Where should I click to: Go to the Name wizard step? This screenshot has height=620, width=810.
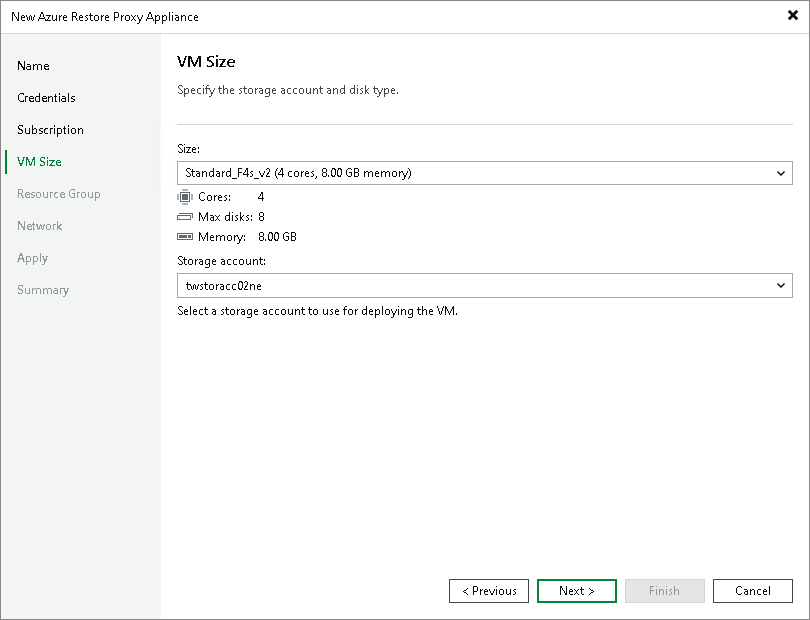coord(33,66)
